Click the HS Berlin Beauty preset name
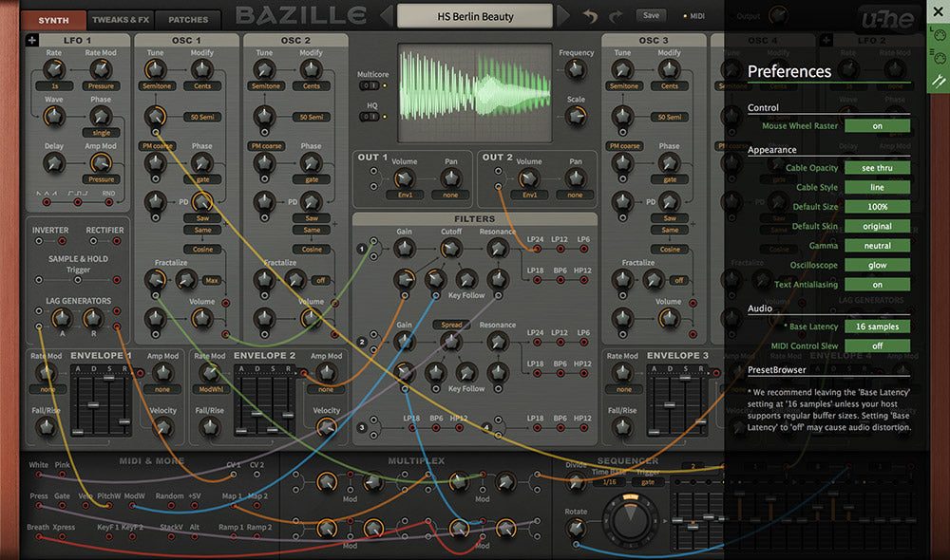The width and height of the screenshot is (950, 560). pos(475,17)
